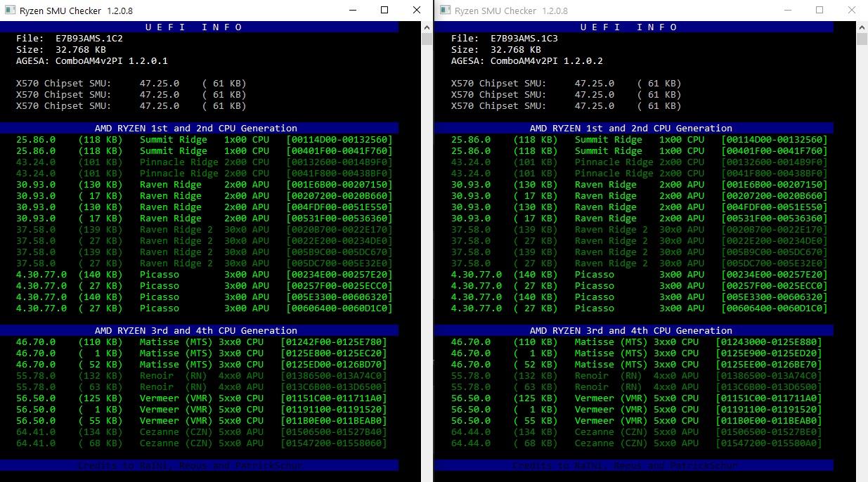Click the app icon in the right window's title bar
Screen dimensions: 868x482
tap(444, 11)
